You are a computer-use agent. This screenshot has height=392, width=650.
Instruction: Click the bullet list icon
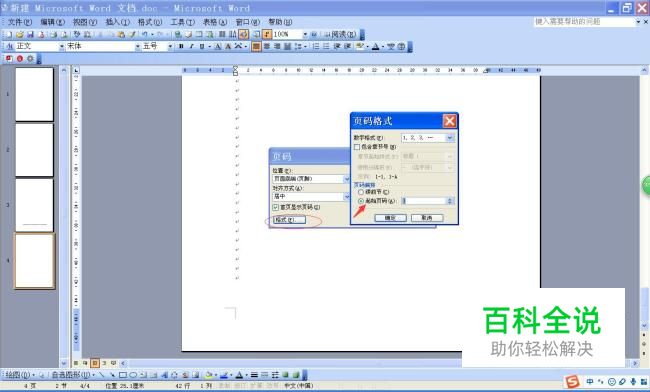(326, 46)
